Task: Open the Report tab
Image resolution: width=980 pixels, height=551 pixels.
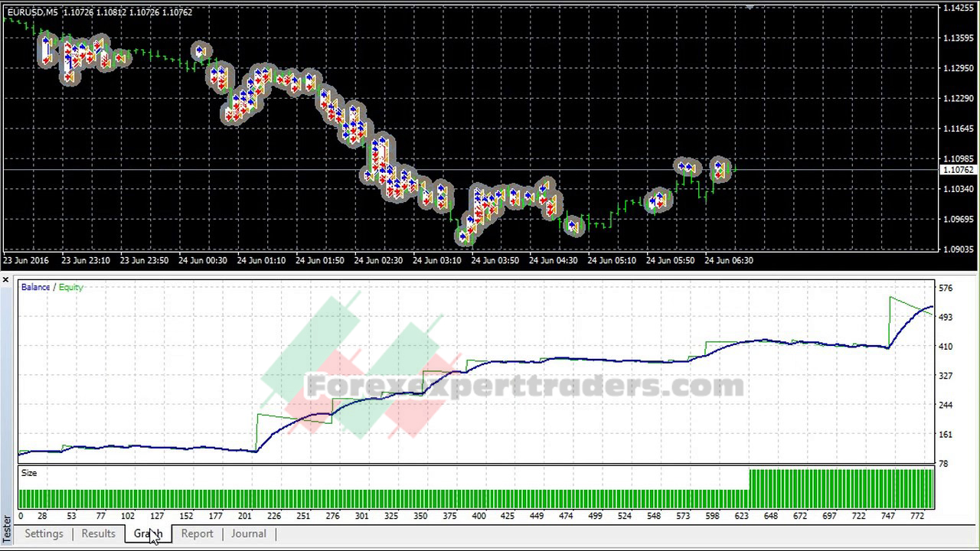Action: click(x=197, y=533)
